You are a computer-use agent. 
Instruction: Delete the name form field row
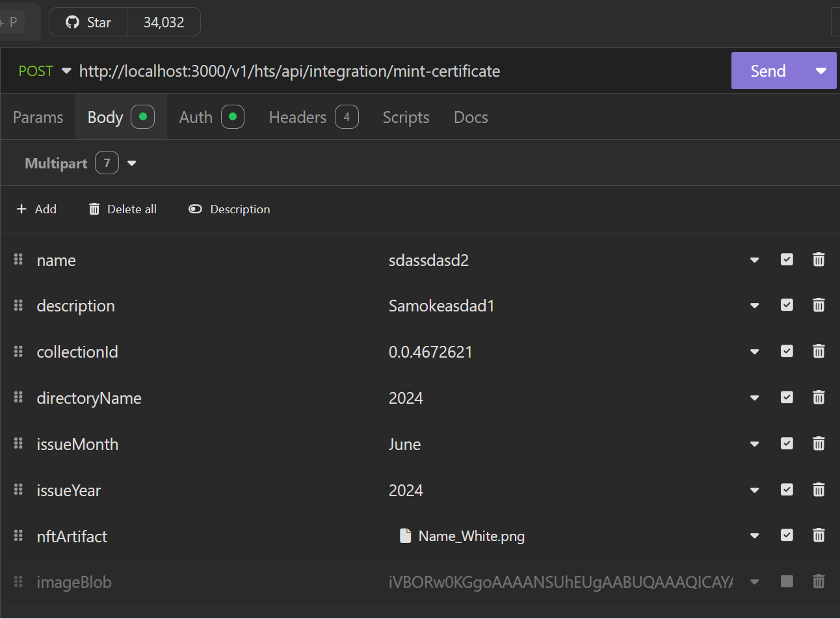click(x=819, y=259)
